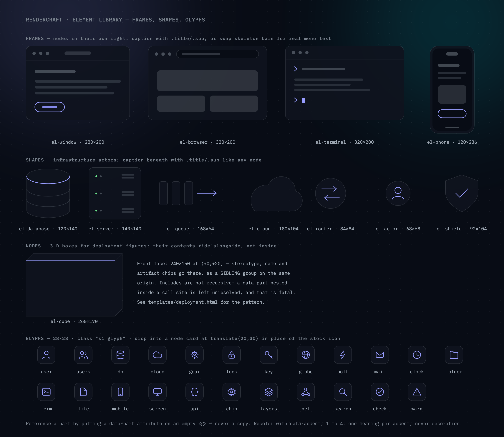
Task: Select the warn triangle glyph
Action: pos(417,392)
